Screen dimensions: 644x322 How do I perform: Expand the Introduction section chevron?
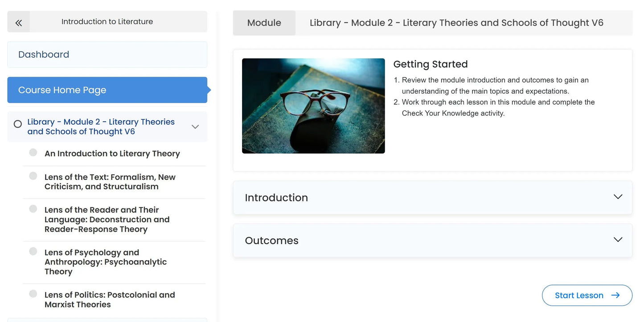tap(618, 197)
